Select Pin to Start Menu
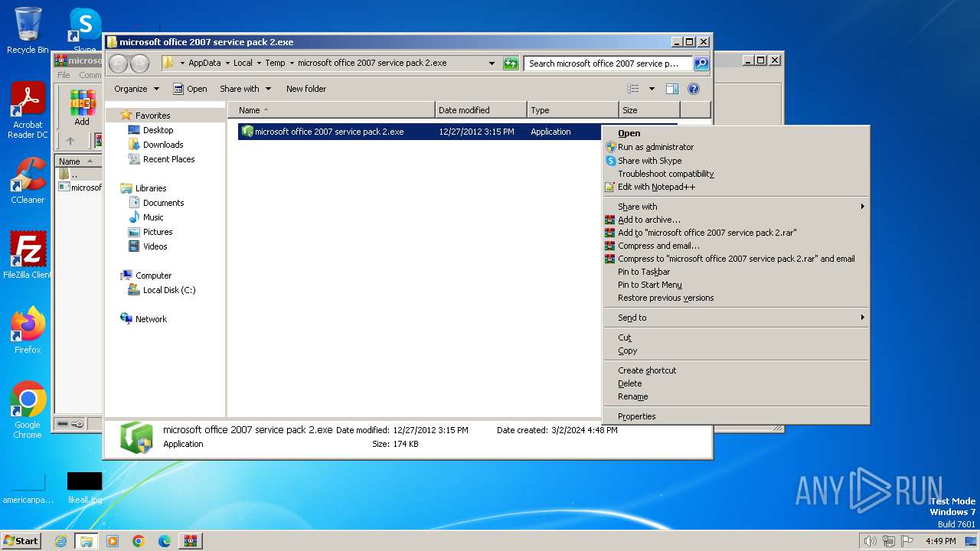This screenshot has height=551, width=980. coord(736,285)
